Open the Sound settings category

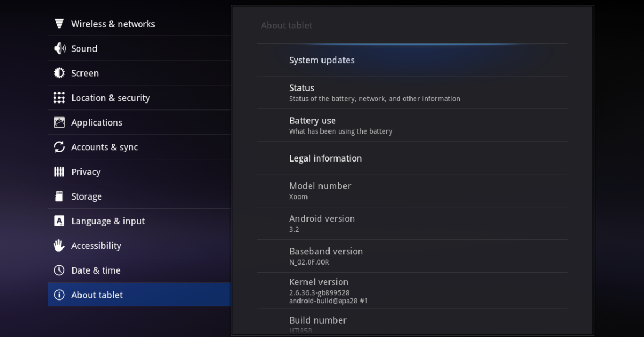click(84, 48)
